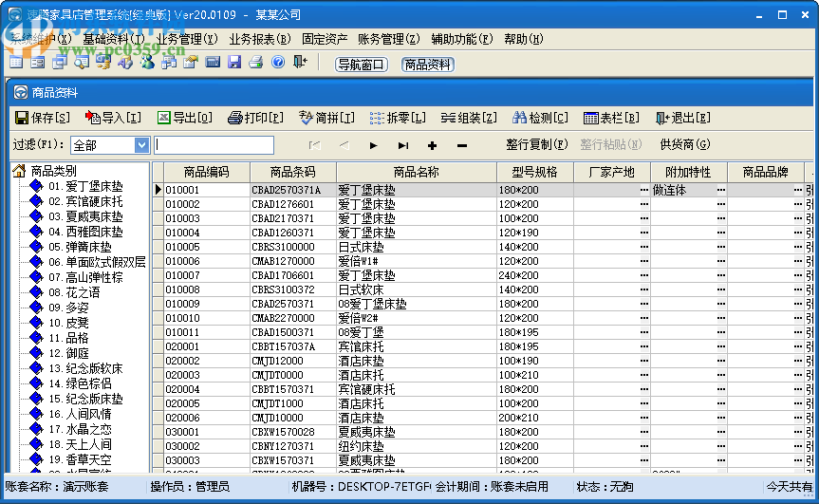Open 固定资产 menu

pos(325,39)
